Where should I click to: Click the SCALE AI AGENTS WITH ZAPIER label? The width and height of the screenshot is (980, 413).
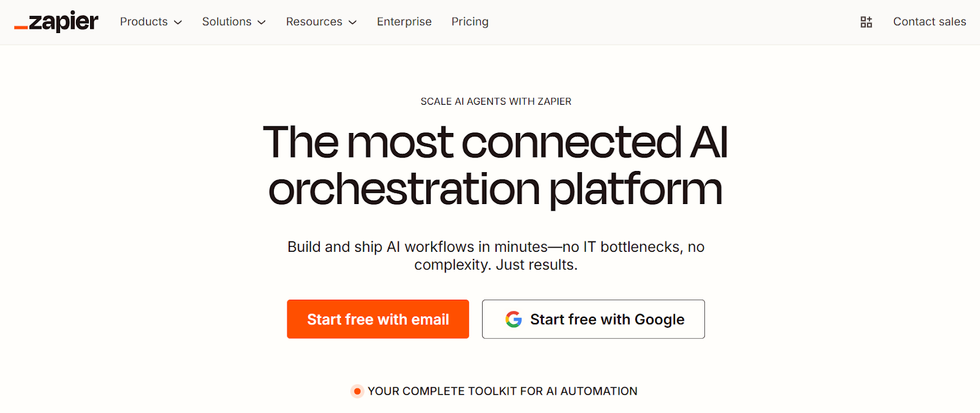coord(495,101)
